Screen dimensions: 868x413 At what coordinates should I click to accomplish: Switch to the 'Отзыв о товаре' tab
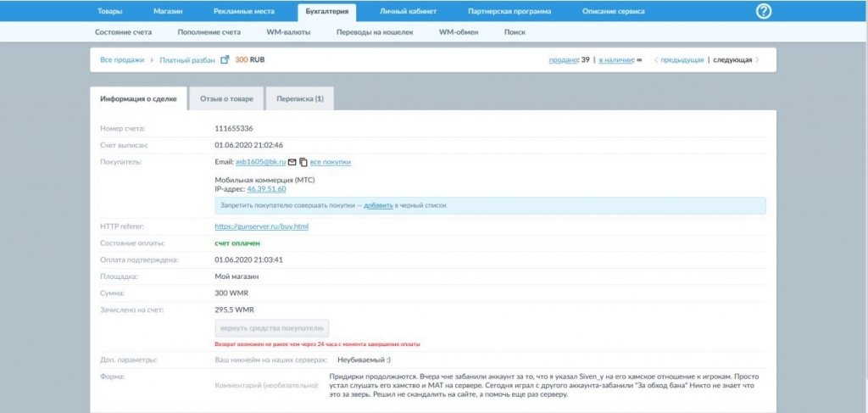[x=226, y=98]
